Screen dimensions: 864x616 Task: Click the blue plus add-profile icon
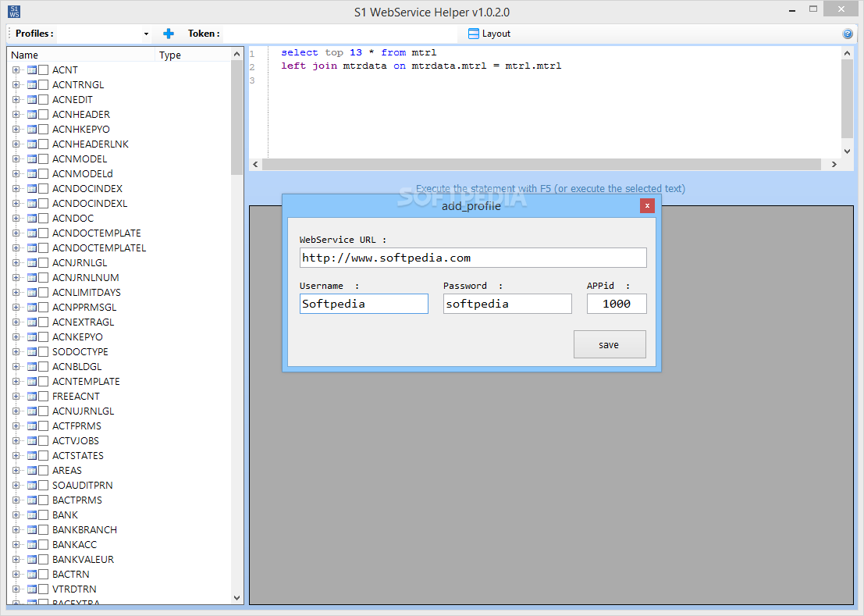point(169,34)
